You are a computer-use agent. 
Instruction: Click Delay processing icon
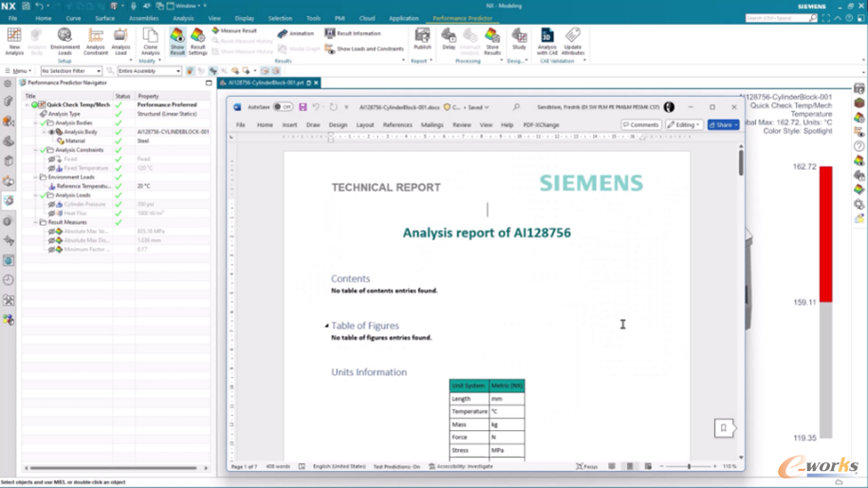pos(449,39)
